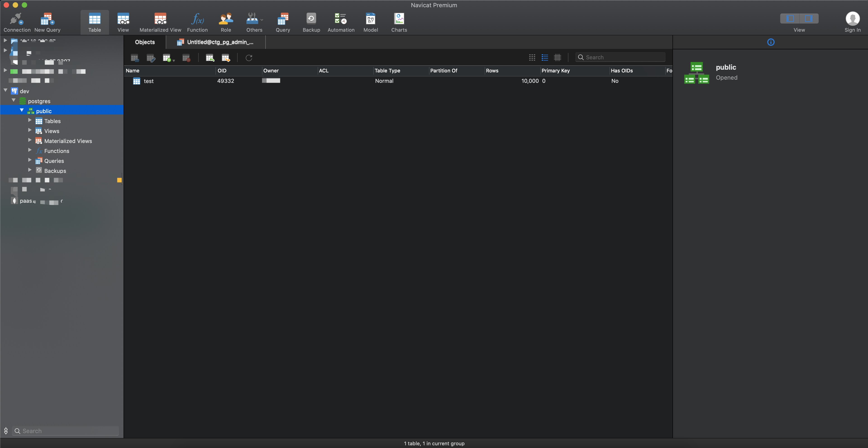Click the Import Wizard table icon

tap(210, 58)
